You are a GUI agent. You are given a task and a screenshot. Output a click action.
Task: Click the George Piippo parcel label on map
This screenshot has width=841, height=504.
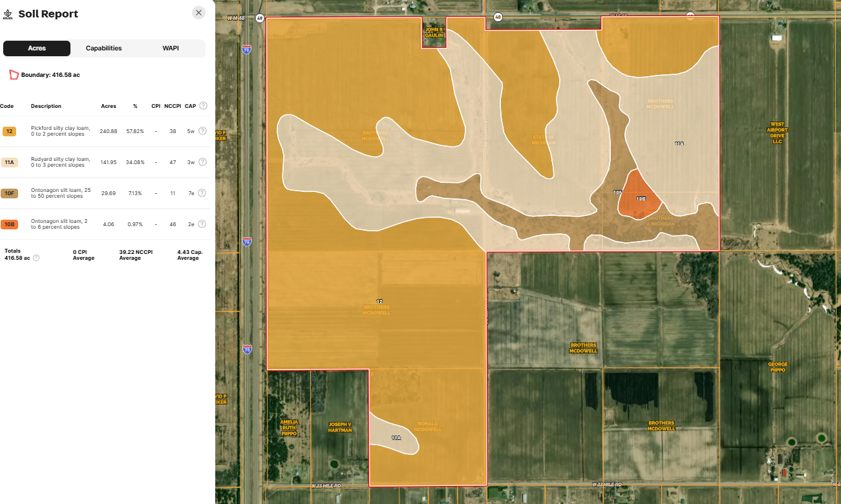778,367
